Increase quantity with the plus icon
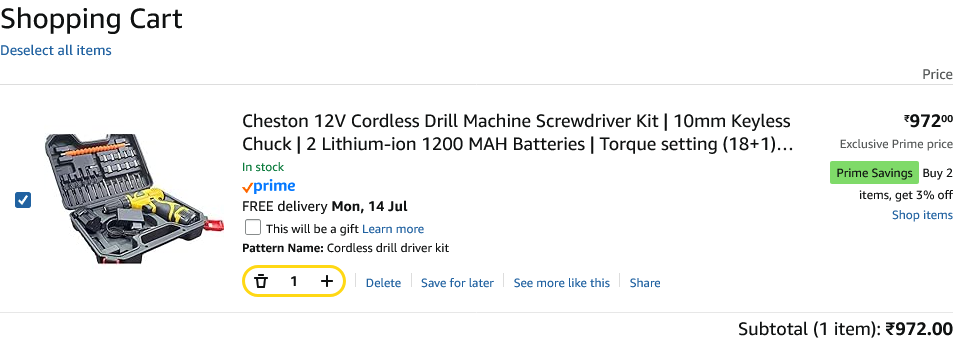The width and height of the screenshot is (953, 361). pyautogui.click(x=327, y=281)
